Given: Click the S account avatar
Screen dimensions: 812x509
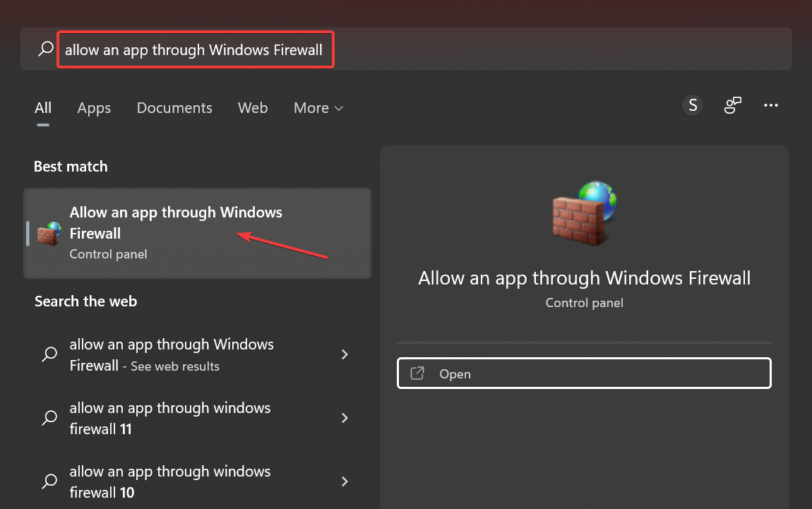Looking at the screenshot, I should pyautogui.click(x=693, y=104).
